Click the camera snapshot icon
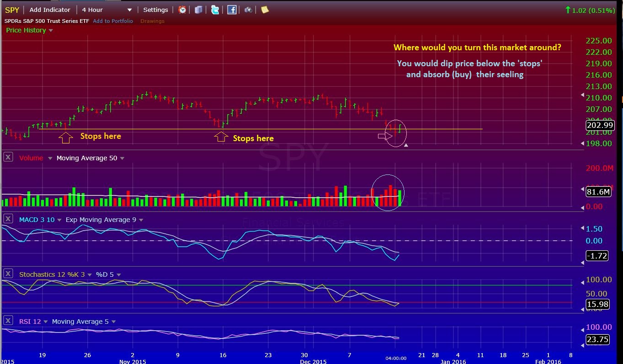623x364 pixels. tap(248, 10)
